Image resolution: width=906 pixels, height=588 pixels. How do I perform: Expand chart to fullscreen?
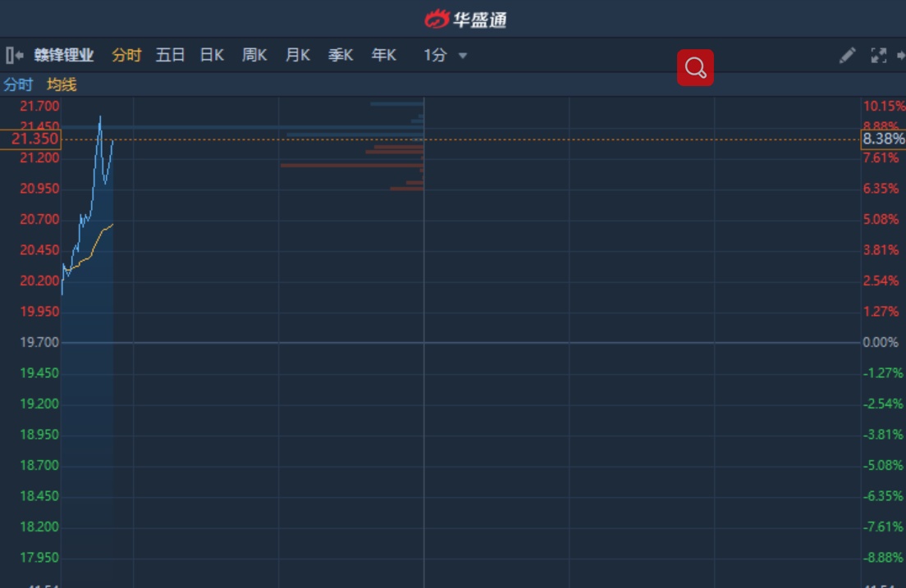(878, 56)
